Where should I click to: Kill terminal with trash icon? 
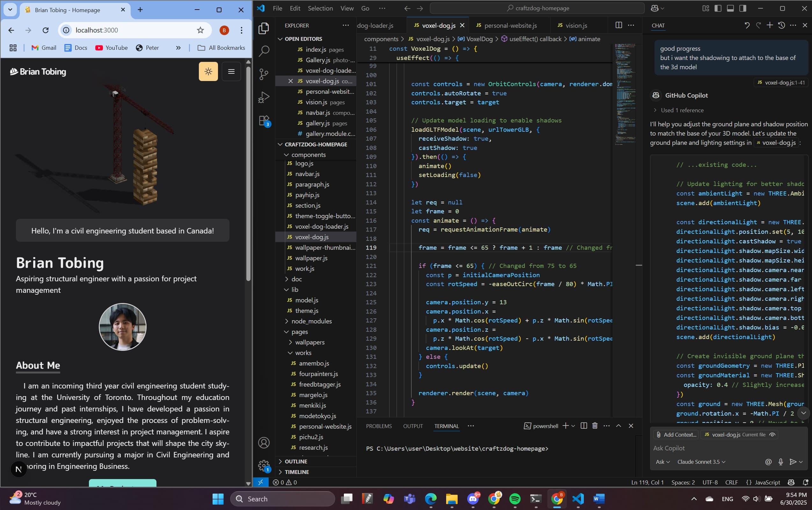coord(595,426)
